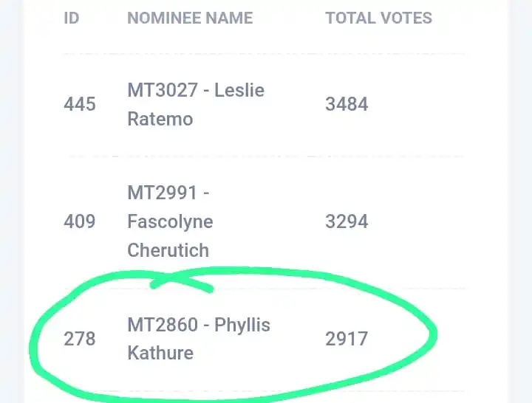Sort by the NOMINEE NAME column header
Viewport: 532px width, 403px height.
190,18
